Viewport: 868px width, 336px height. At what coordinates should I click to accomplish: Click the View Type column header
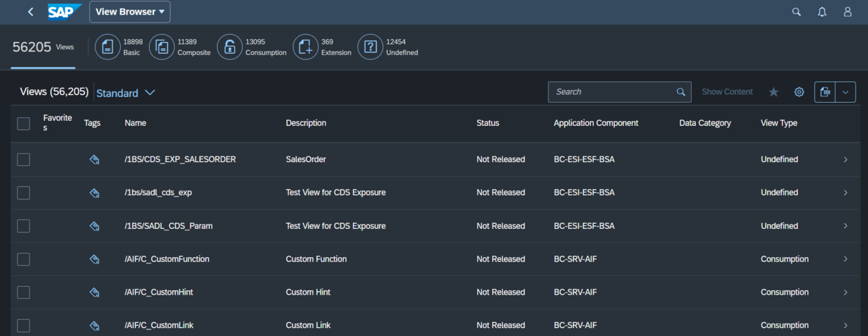[x=779, y=123]
